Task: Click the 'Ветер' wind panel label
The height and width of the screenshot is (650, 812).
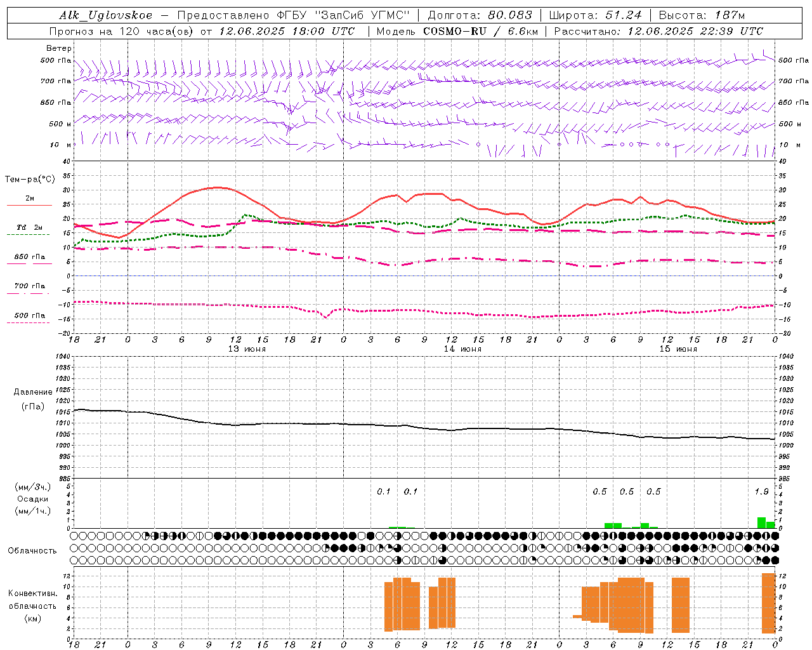Action: tap(59, 48)
